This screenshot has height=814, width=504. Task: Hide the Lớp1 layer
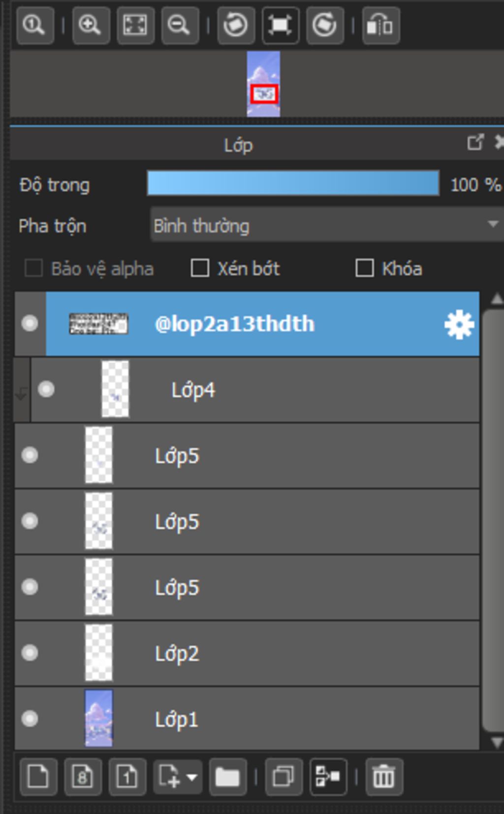(x=30, y=718)
